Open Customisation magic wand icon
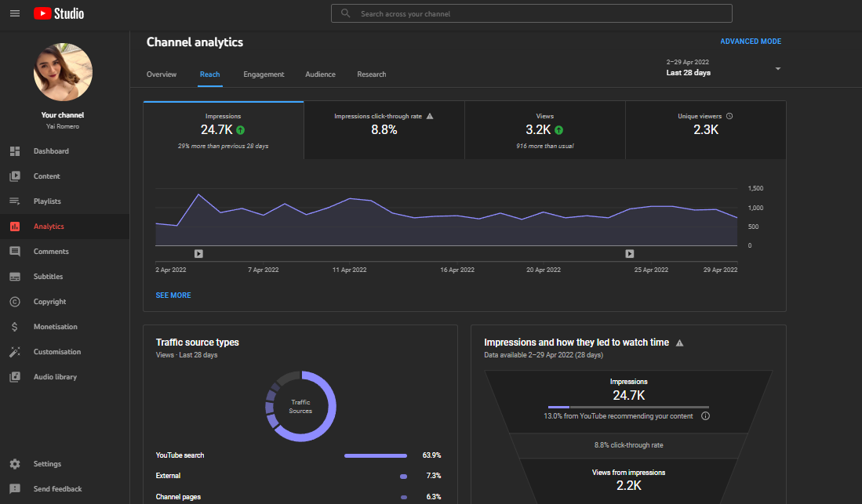 15,352
